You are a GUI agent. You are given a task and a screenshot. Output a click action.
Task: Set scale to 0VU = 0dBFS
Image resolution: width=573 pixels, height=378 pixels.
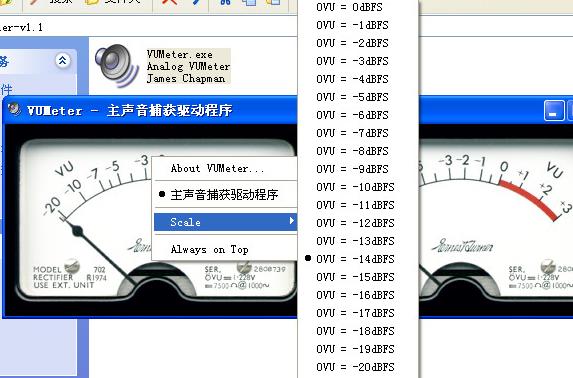(358, 7)
